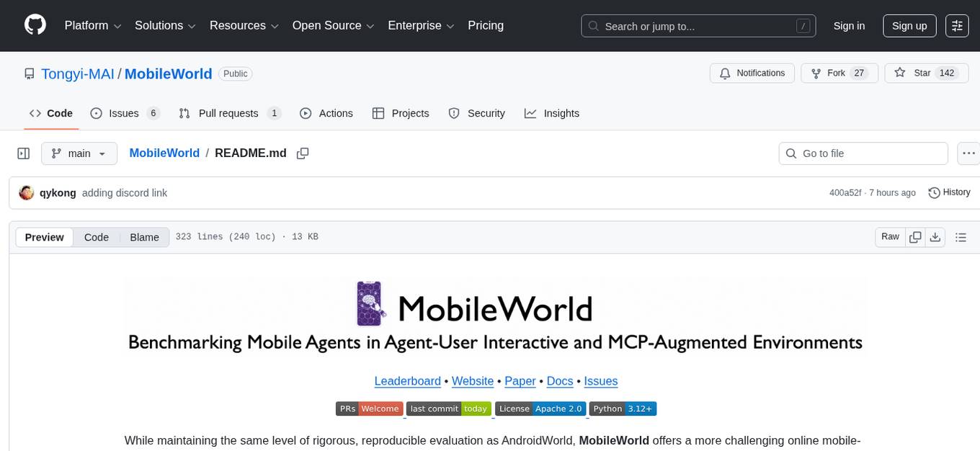Viewport: 980px width, 451px height.
Task: Switch to the Blame tab
Action: point(144,237)
